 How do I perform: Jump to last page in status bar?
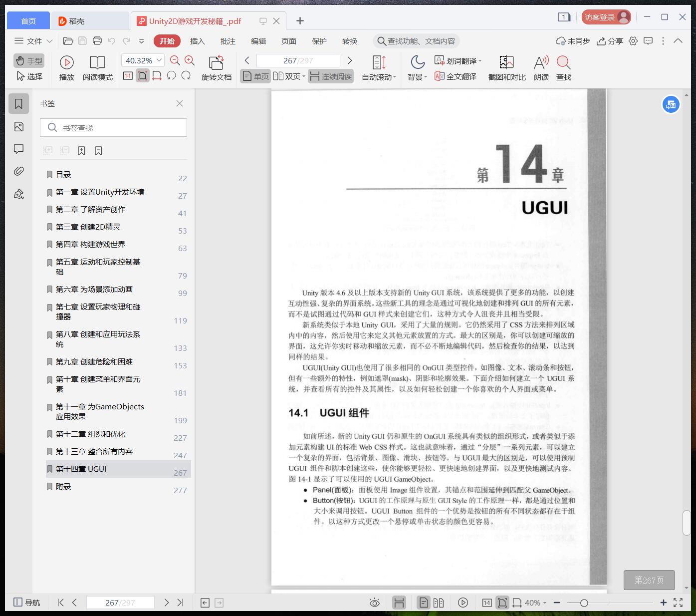click(x=181, y=603)
